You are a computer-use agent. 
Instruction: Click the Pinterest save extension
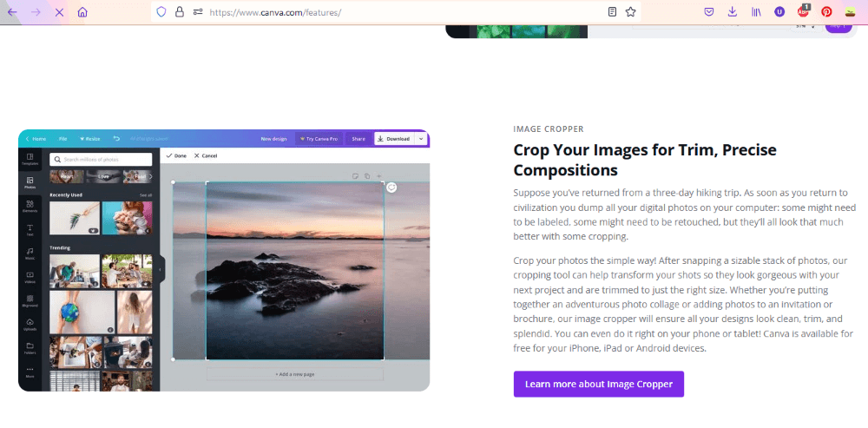[x=826, y=11]
